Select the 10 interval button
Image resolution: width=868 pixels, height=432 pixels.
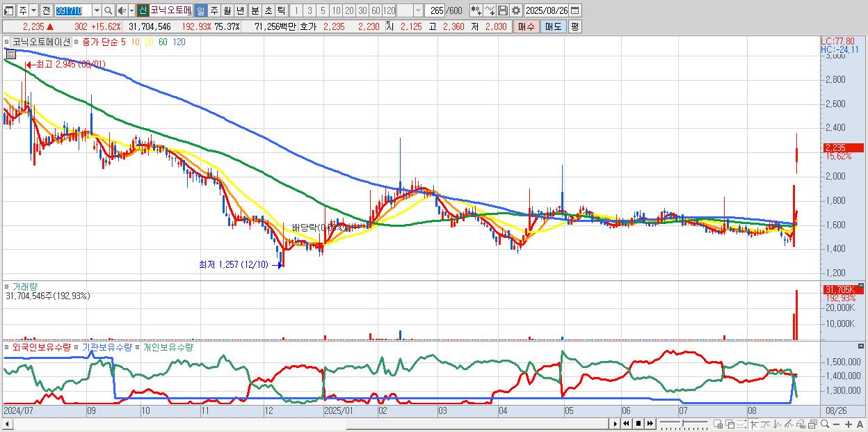coord(336,10)
